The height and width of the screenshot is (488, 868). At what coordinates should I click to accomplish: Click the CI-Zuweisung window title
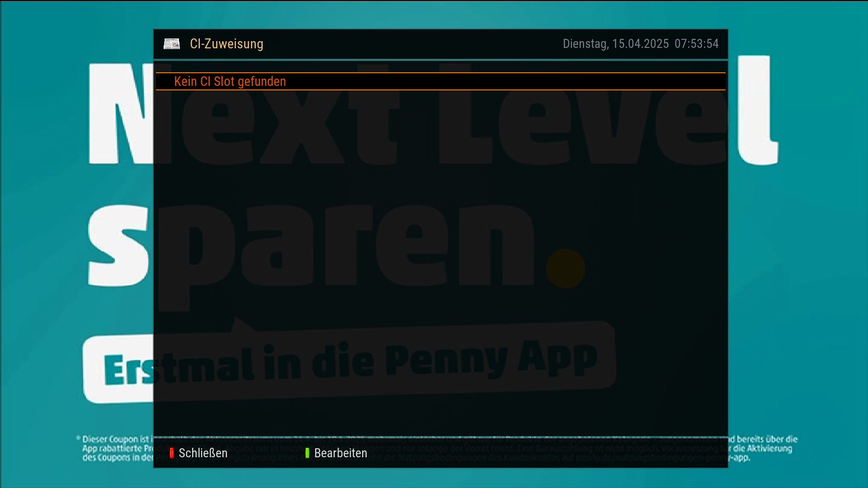pos(226,44)
